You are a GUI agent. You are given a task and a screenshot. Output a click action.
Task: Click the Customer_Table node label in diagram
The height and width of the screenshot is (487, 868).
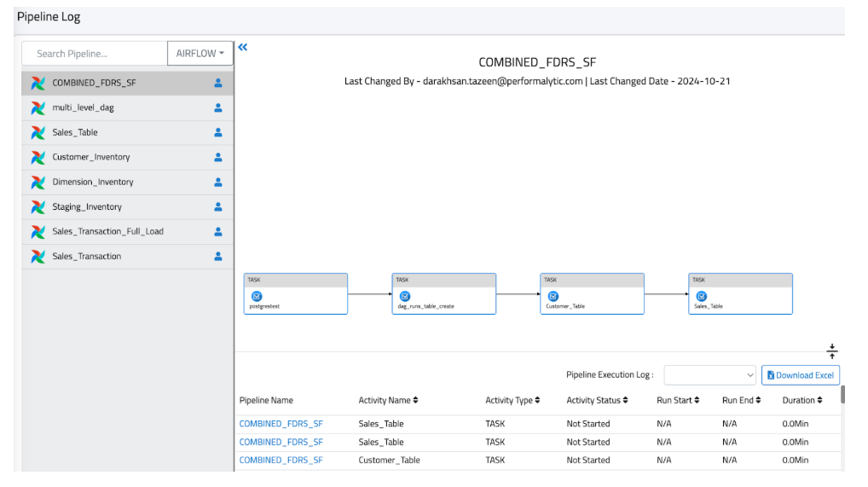click(565, 306)
